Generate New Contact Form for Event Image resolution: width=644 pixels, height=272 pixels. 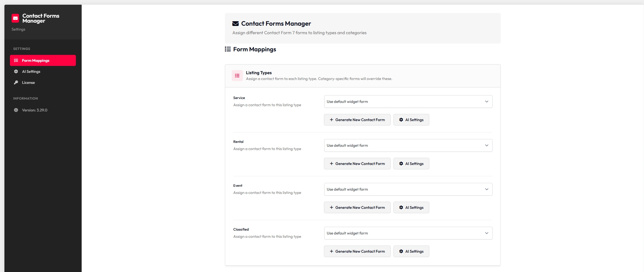(x=357, y=207)
